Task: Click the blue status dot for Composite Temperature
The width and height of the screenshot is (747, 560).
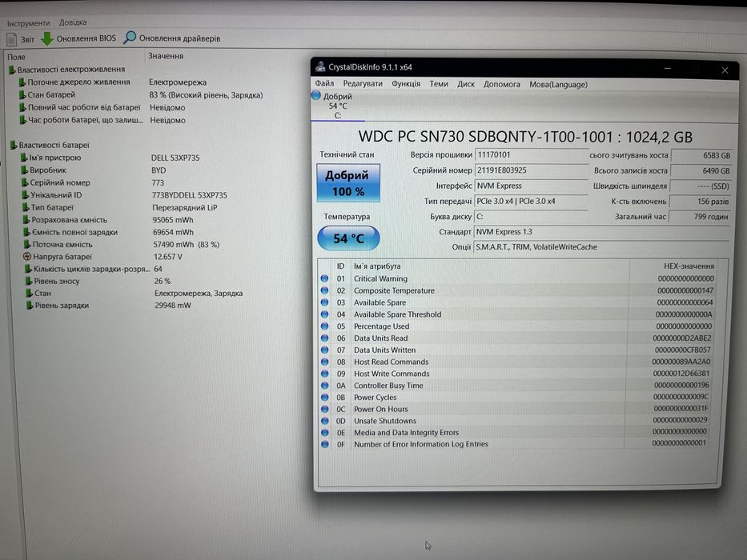Action: 324,290
